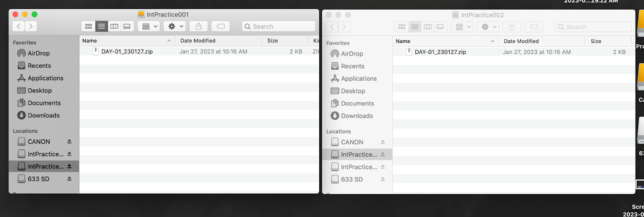Select CANON volume in IntPractice001 sidebar
The image size is (644, 217).
tap(39, 141)
